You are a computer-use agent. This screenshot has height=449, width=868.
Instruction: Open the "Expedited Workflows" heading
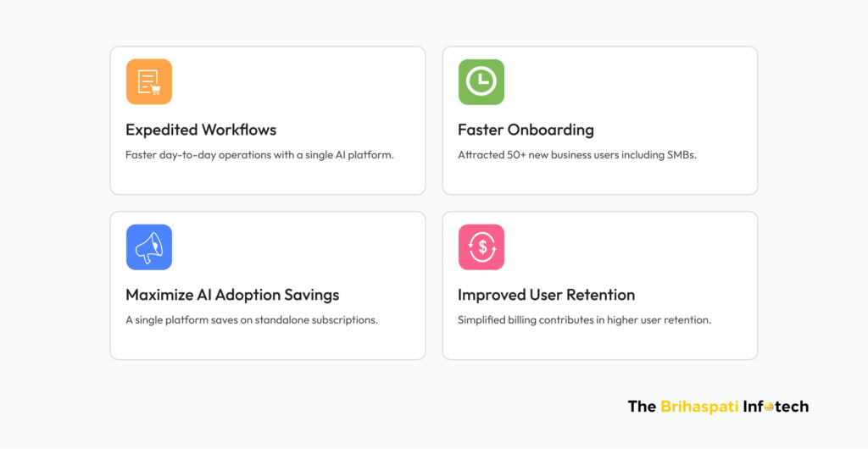(x=201, y=130)
